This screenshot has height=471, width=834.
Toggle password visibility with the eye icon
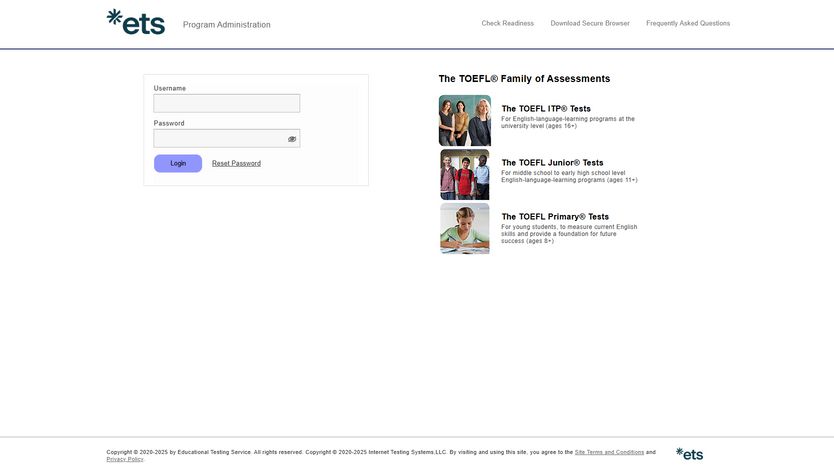292,139
